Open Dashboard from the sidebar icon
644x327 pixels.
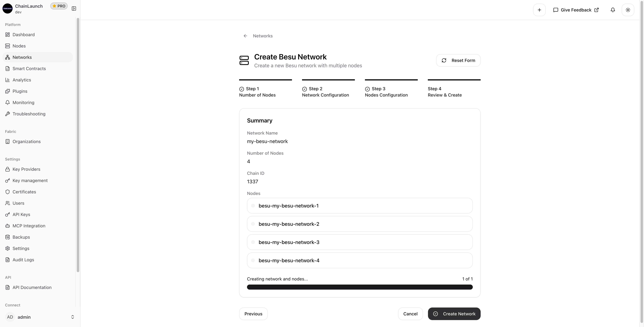coord(8,34)
